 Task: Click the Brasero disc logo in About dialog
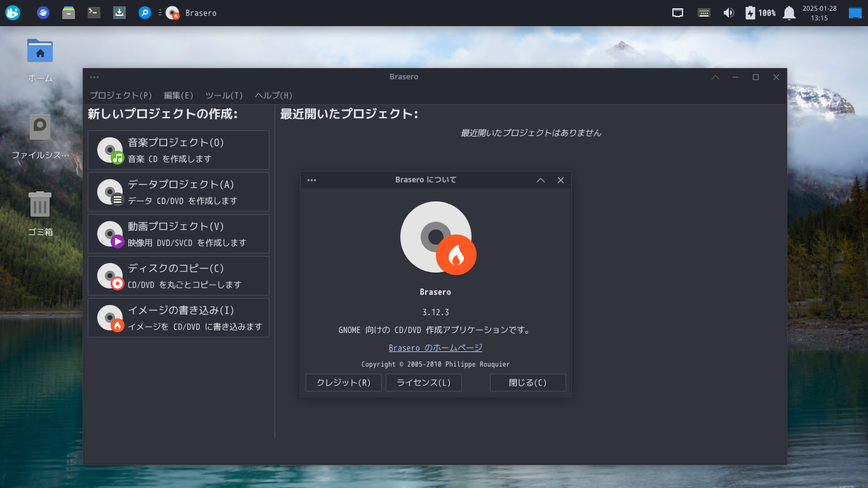tap(436, 238)
